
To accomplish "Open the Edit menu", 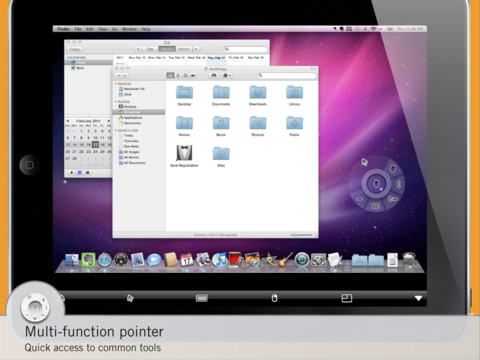I will pyautogui.click(x=90, y=29).
